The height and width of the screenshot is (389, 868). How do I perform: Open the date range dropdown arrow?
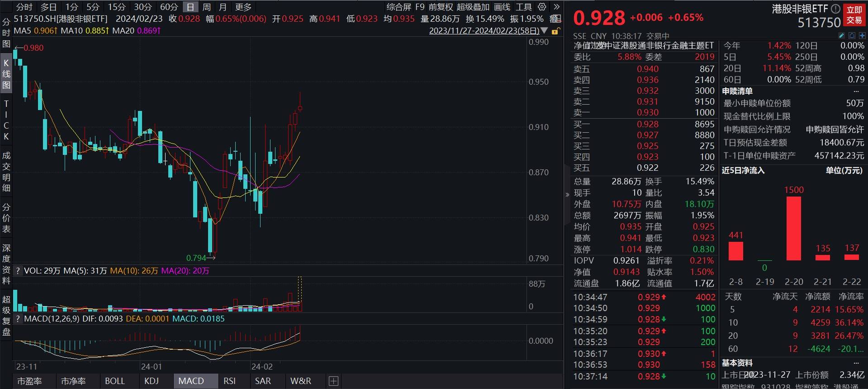point(545,31)
